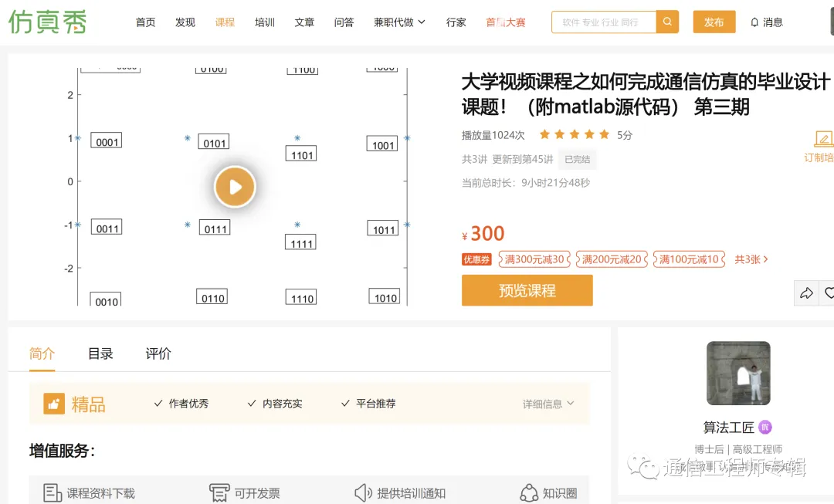The image size is (834, 504).
Task: Click the 已完结 status tag
Action: pos(577,159)
